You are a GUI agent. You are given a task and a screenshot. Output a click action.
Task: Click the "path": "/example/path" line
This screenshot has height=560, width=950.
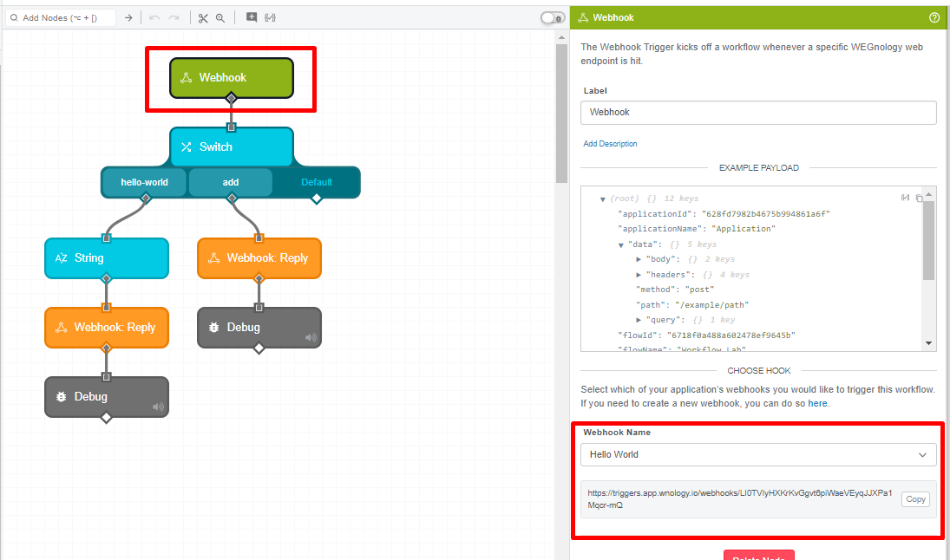click(692, 305)
